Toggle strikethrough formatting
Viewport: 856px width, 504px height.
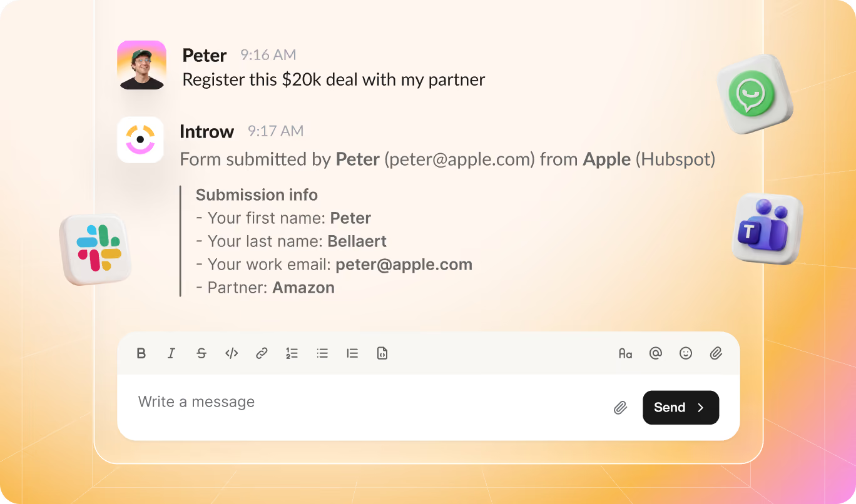(x=201, y=353)
